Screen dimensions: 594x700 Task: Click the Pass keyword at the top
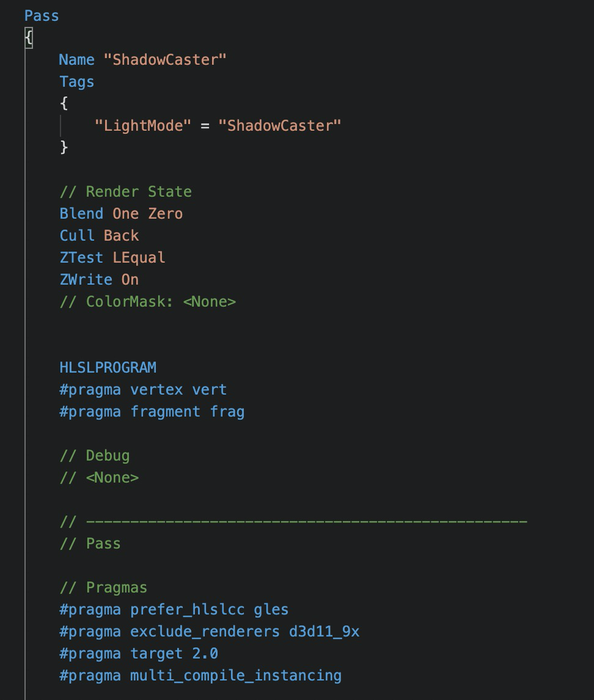(42, 16)
